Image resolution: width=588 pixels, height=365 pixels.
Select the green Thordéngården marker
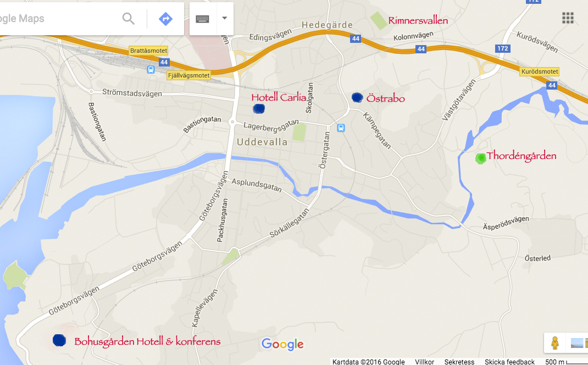pyautogui.click(x=481, y=158)
